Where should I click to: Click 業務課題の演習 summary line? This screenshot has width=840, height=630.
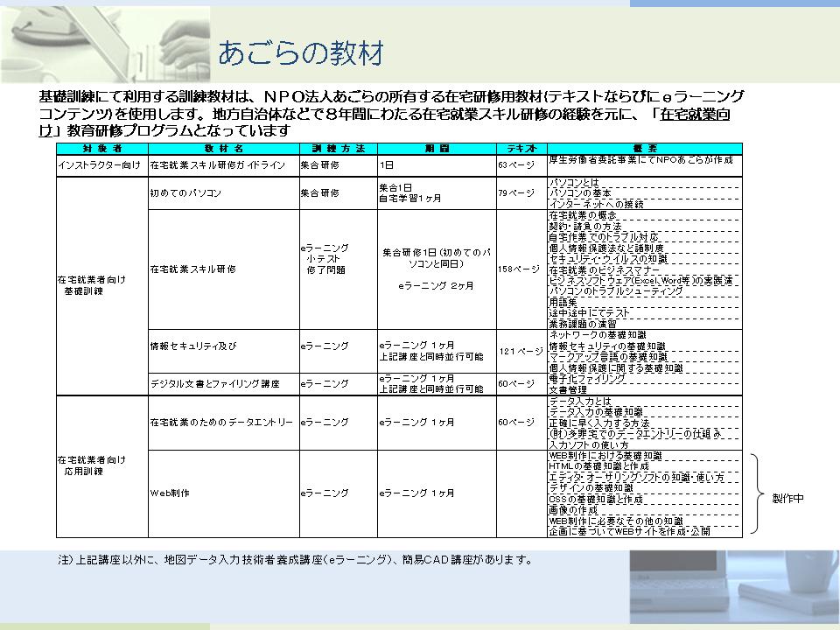(x=583, y=324)
